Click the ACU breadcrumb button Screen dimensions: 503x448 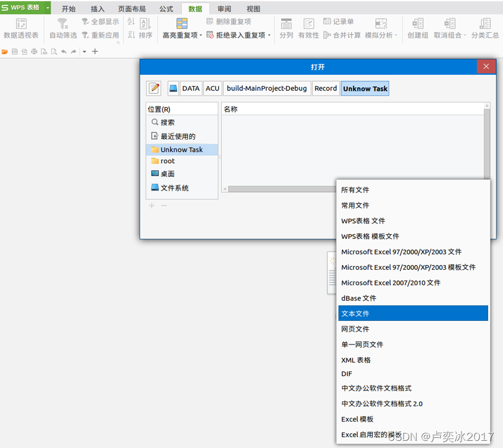(x=212, y=89)
